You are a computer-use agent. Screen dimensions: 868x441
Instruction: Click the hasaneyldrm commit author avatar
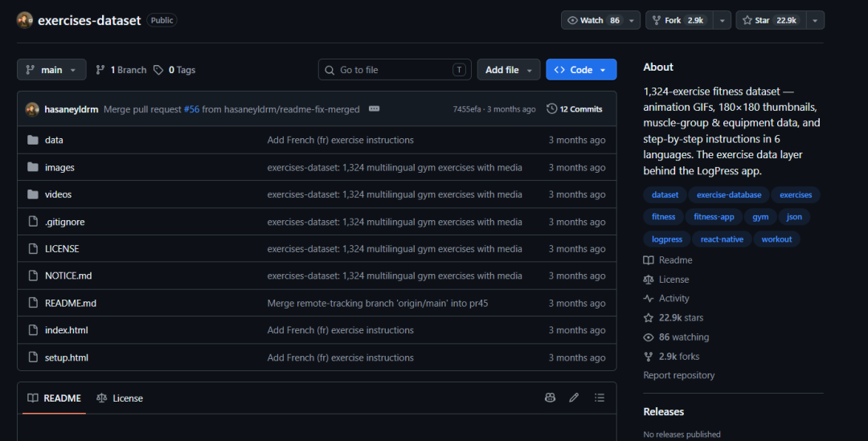32,109
